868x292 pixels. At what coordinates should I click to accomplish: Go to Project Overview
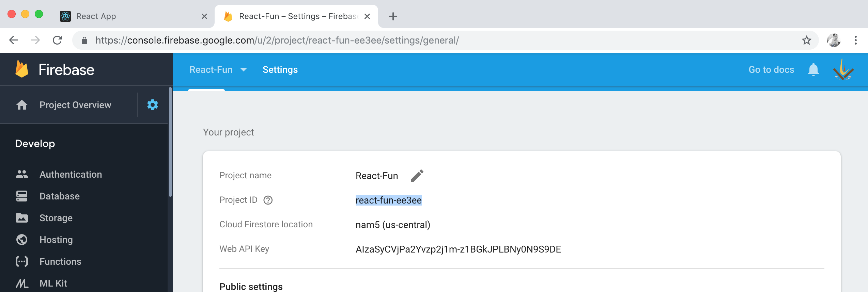coord(75,105)
